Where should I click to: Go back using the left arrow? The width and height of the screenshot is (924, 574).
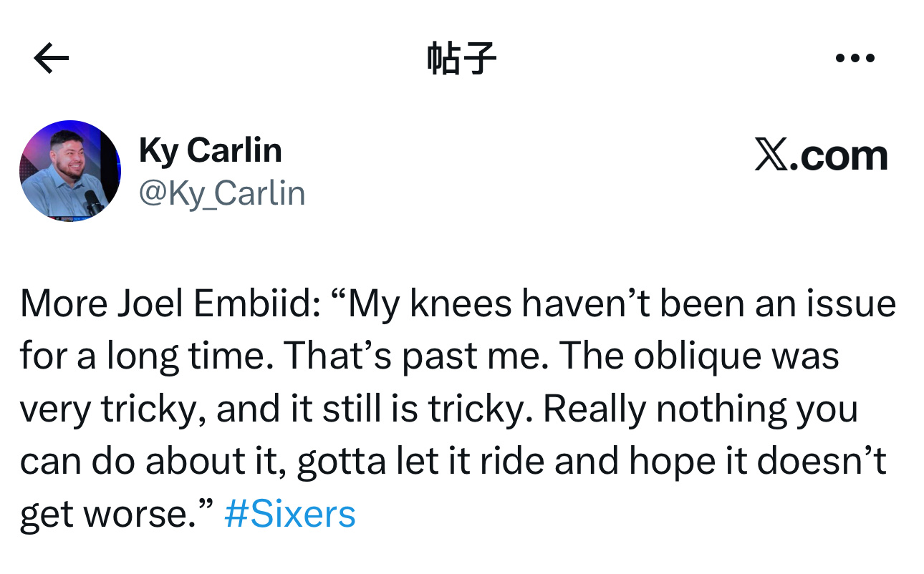[52, 59]
